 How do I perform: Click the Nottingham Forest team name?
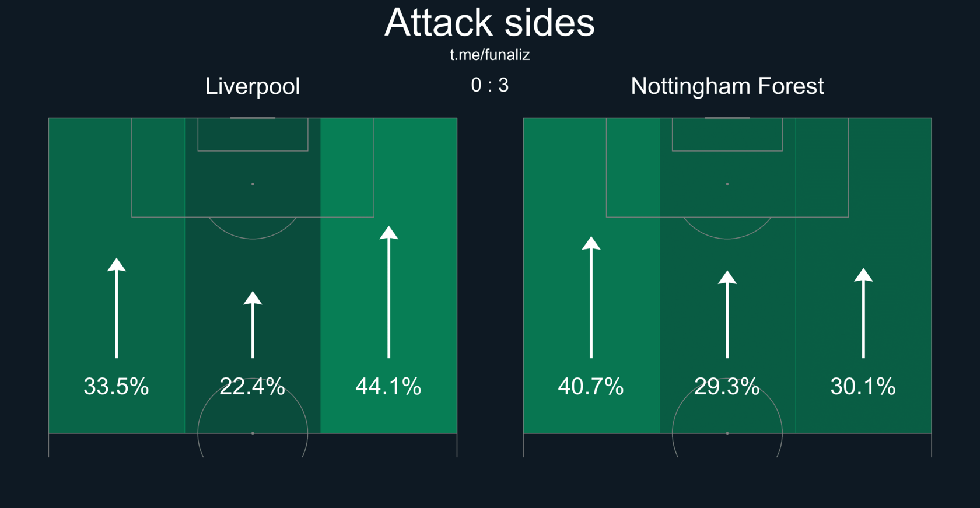tap(727, 86)
